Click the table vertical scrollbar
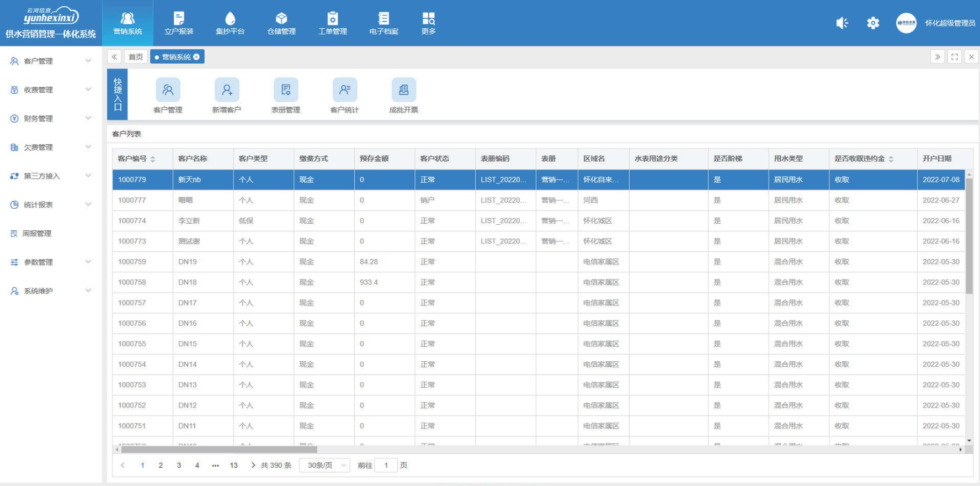The image size is (980, 486). [x=969, y=236]
